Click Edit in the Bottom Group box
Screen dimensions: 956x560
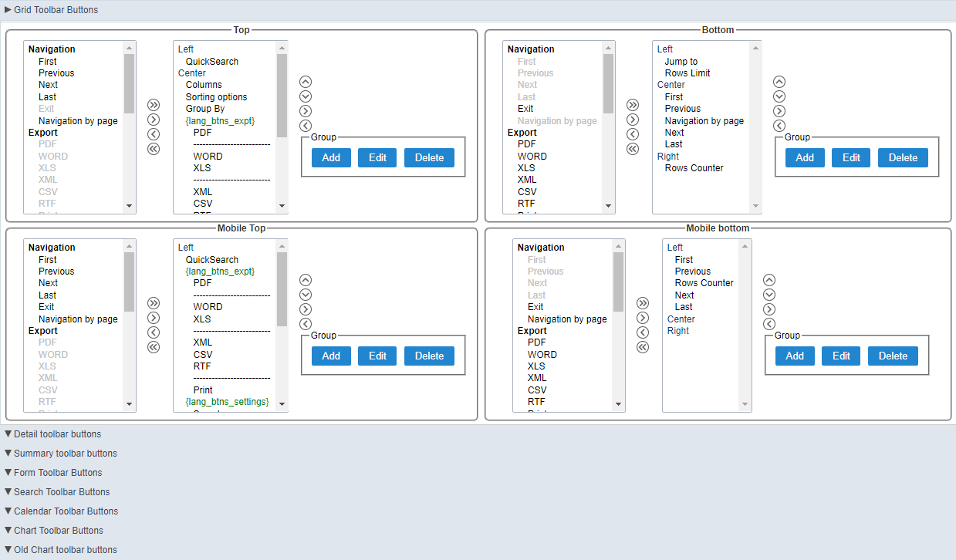pyautogui.click(x=850, y=157)
